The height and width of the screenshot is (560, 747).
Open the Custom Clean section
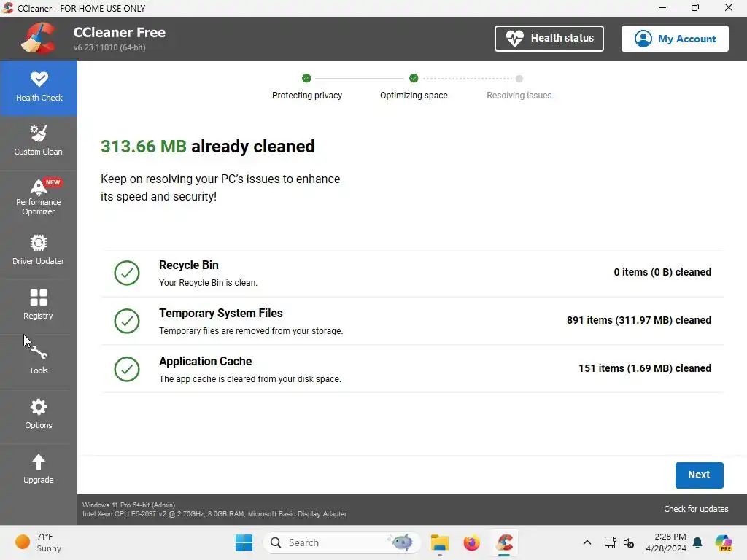[39, 141]
